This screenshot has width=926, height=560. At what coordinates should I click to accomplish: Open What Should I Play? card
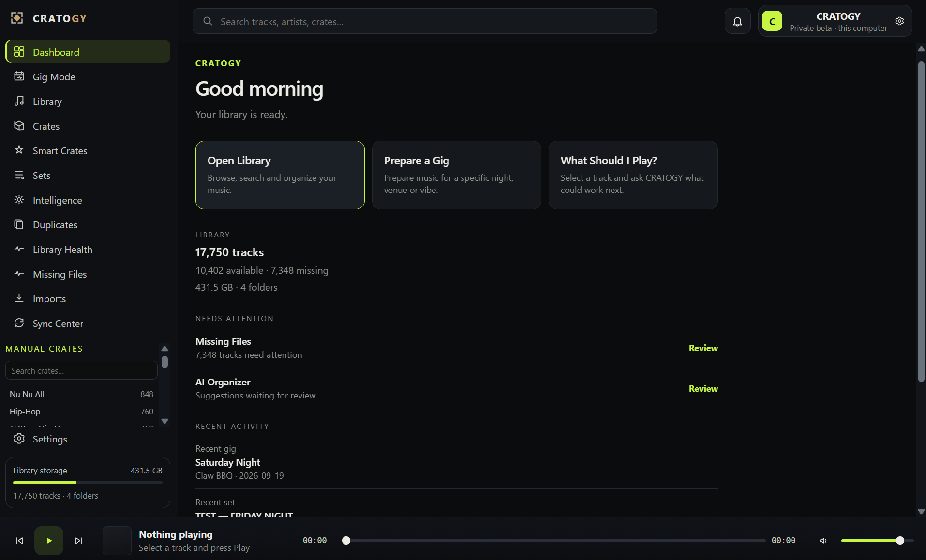pyautogui.click(x=633, y=175)
